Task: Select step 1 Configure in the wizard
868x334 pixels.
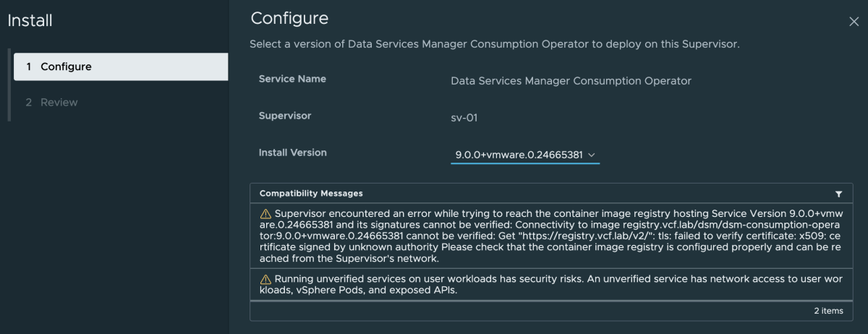Action: [121, 67]
